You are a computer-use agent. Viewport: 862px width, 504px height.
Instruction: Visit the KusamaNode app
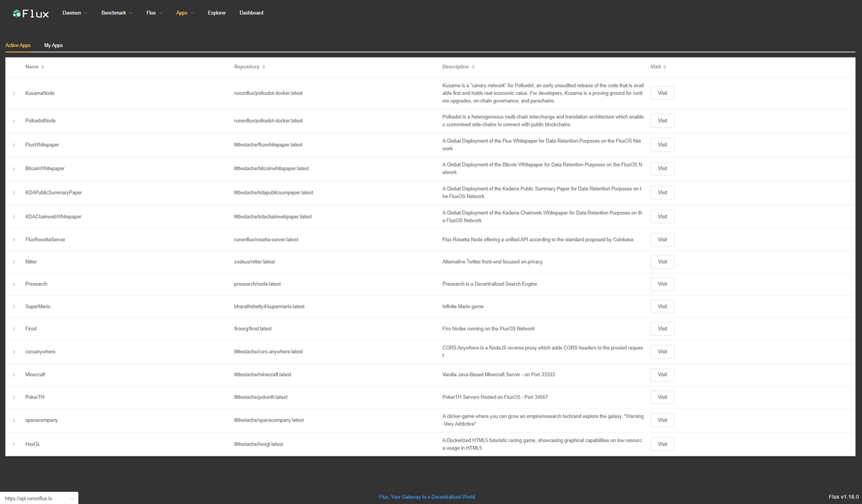[662, 93]
